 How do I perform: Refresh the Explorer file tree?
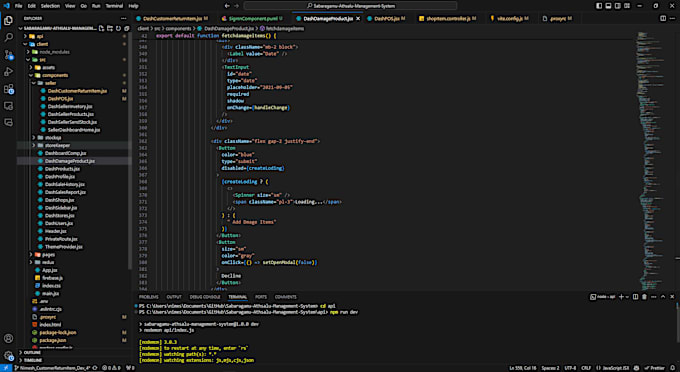118,28
